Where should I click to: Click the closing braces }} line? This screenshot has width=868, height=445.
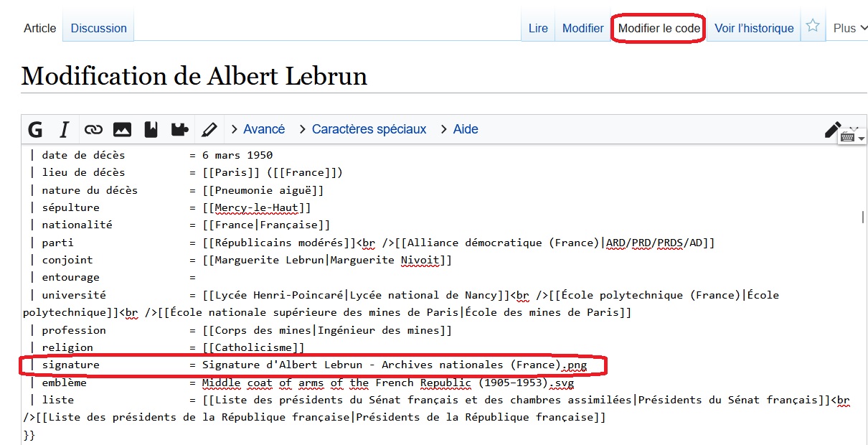coord(29,435)
